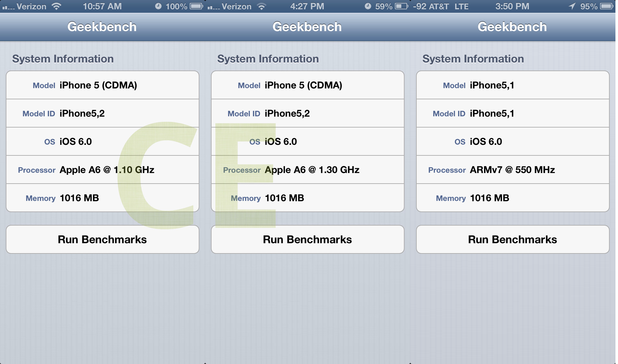Viewport: 618px width, 364px height.
Task: Select Processor row Apple A6 @ 1.30 GHz
Action: tap(308, 170)
